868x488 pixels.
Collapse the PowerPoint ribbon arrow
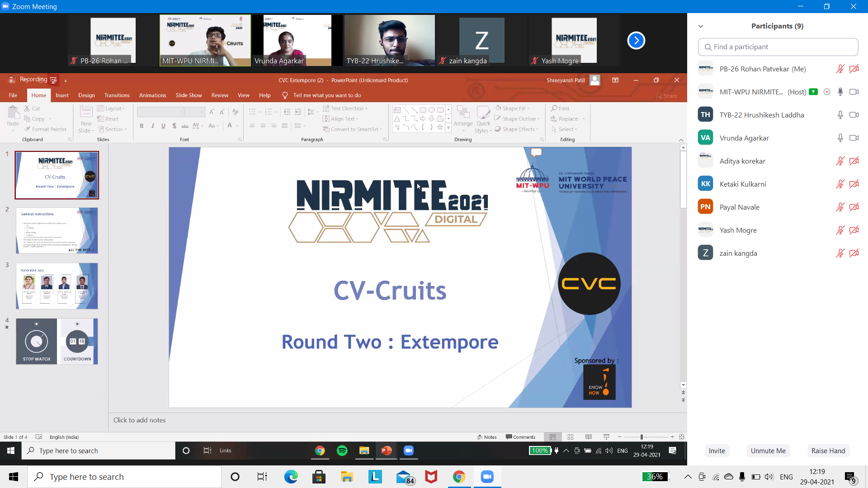(x=681, y=140)
